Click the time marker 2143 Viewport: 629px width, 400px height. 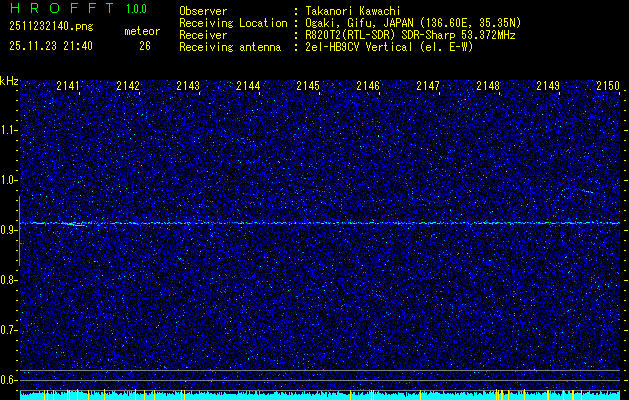(x=188, y=85)
